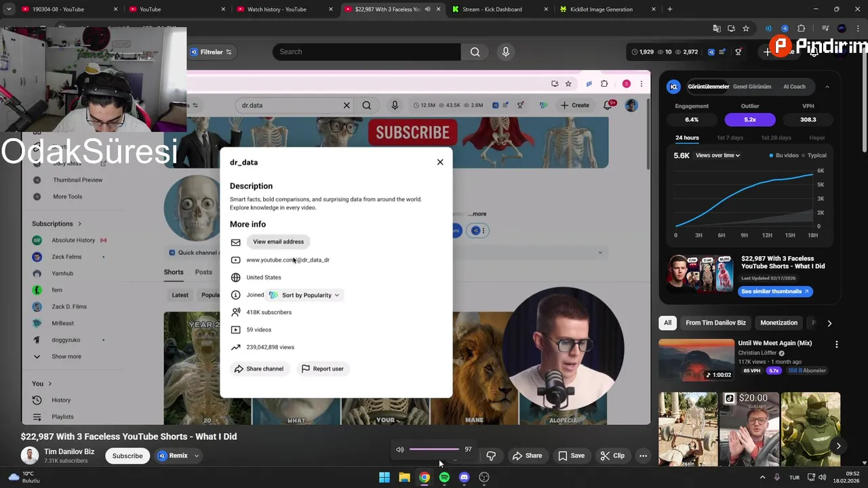This screenshot has width=868, height=488.
Task: Click the Remix button
Action: pyautogui.click(x=173, y=455)
